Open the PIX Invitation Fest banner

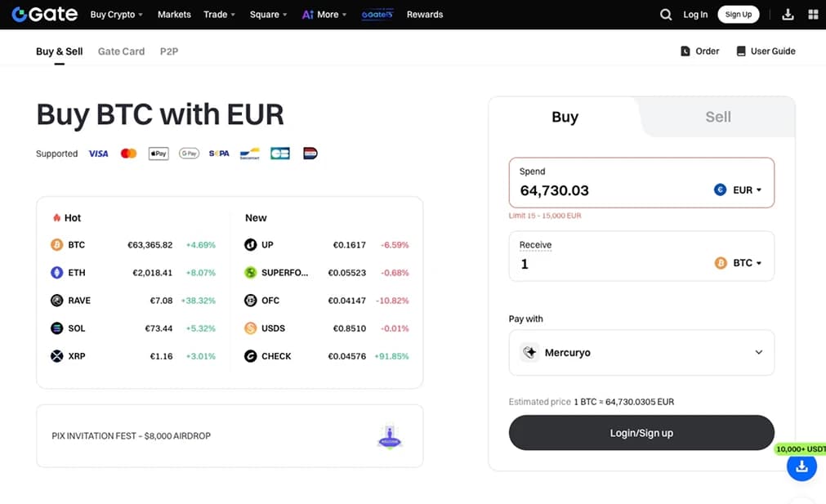click(230, 436)
